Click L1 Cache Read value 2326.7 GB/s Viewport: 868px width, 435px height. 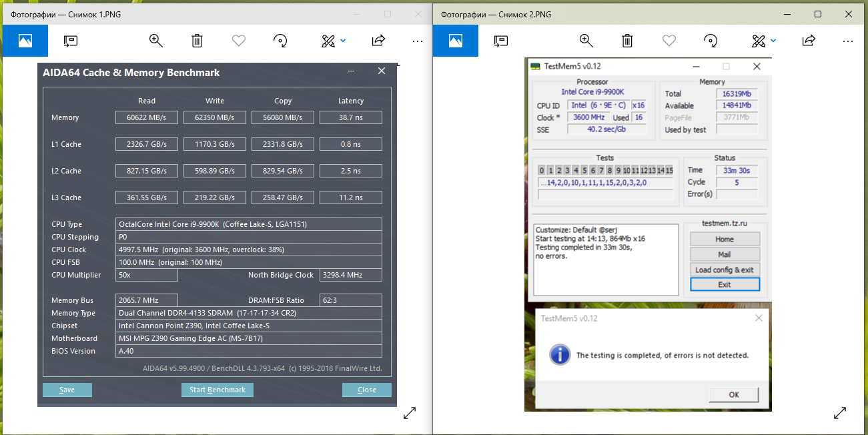tap(147, 144)
